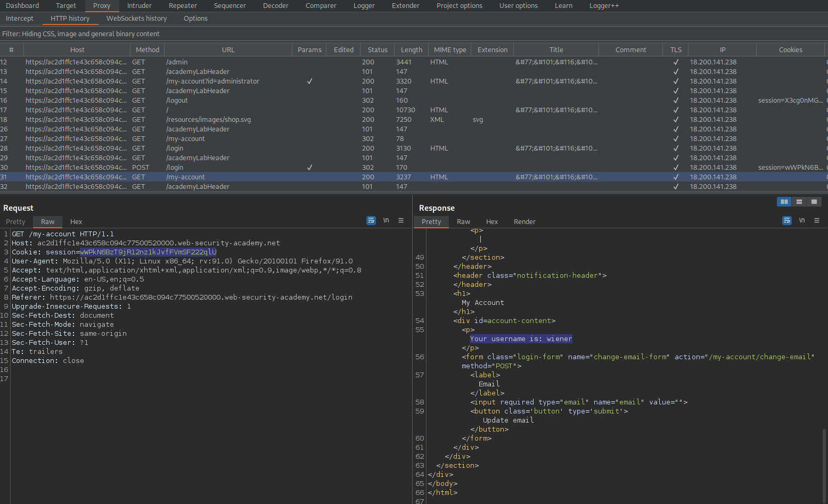Open User options tab

pyautogui.click(x=519, y=6)
